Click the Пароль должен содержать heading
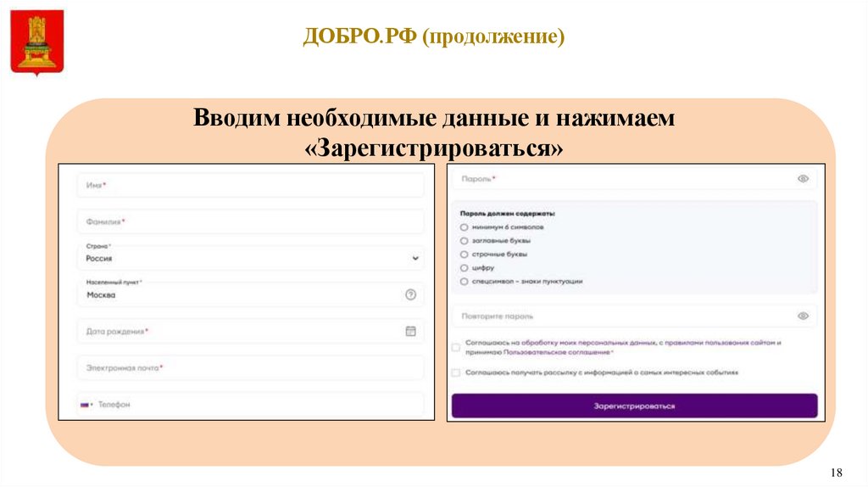 [507, 213]
